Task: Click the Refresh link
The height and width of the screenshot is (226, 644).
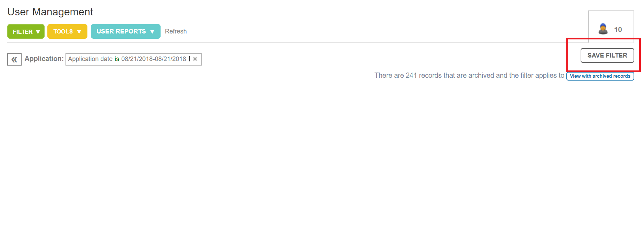Action: pyautogui.click(x=176, y=31)
